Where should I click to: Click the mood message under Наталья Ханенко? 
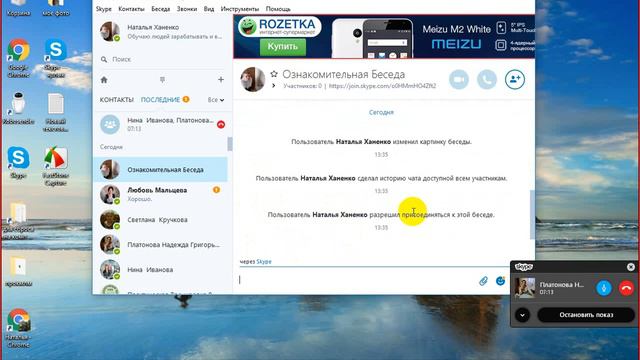[x=175, y=36]
